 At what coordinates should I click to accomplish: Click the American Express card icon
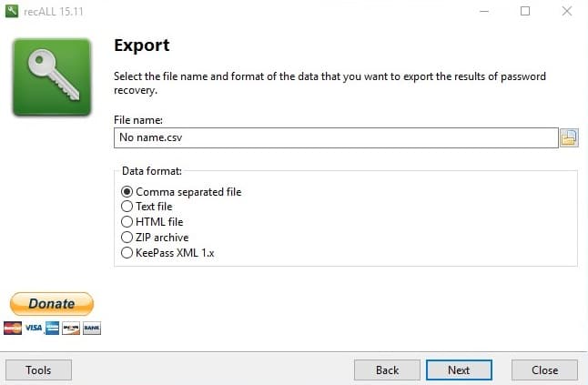tap(53, 328)
